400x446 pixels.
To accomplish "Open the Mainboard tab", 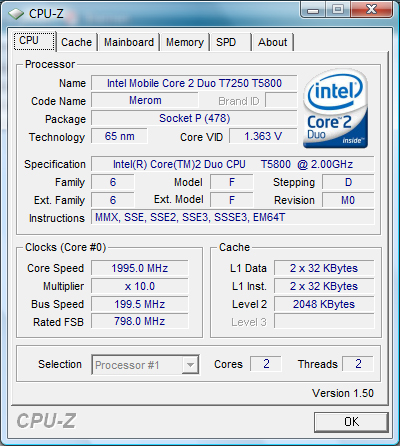I will 129,42.
